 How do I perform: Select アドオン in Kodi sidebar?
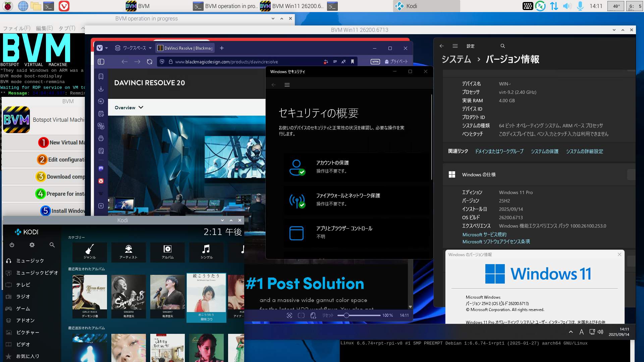pos(25,320)
